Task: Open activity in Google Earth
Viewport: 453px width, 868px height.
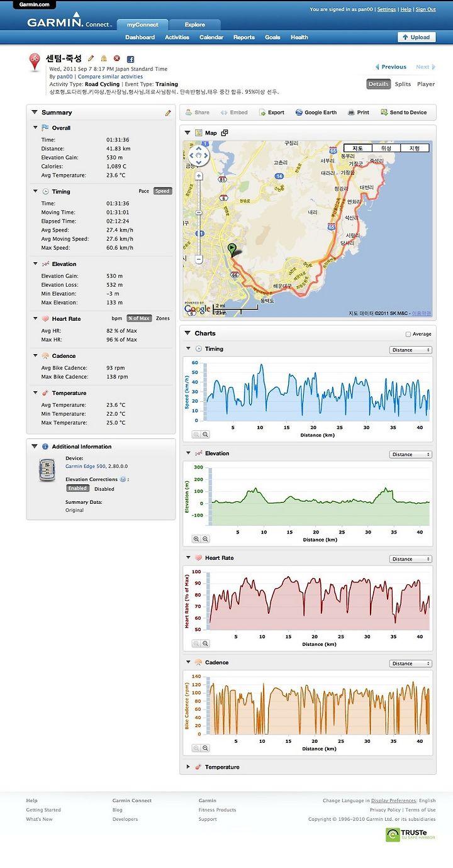Action: pos(316,113)
